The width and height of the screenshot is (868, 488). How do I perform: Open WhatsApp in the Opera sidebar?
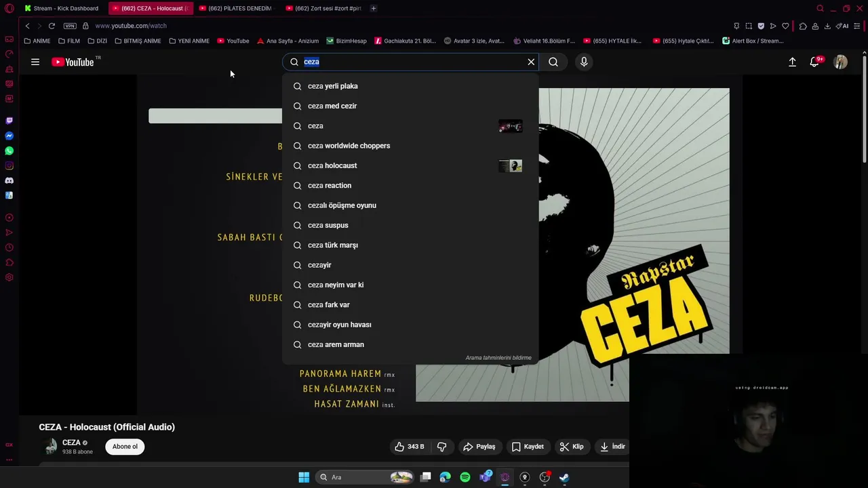pos(9,150)
